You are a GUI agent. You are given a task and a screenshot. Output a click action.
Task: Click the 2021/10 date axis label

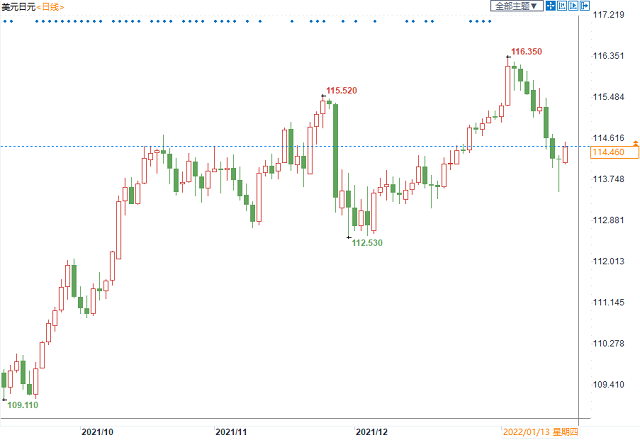pos(96,432)
